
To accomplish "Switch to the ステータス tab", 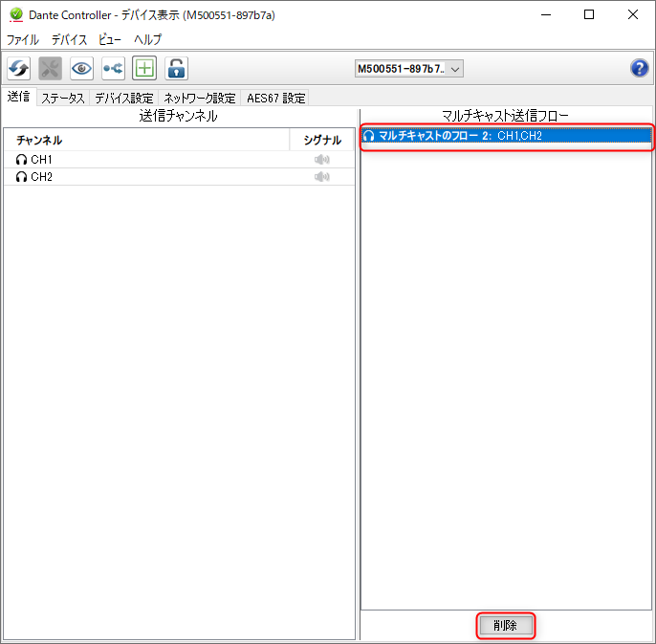I will point(63,98).
